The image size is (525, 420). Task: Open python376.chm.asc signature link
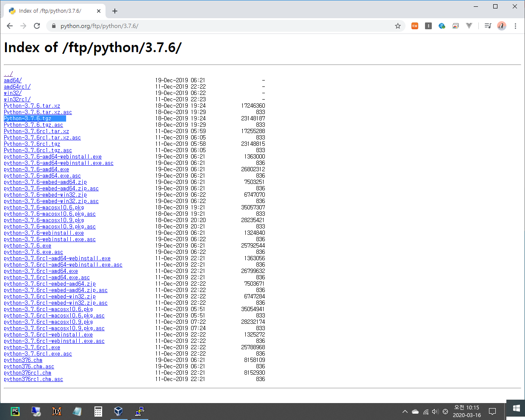point(29,366)
